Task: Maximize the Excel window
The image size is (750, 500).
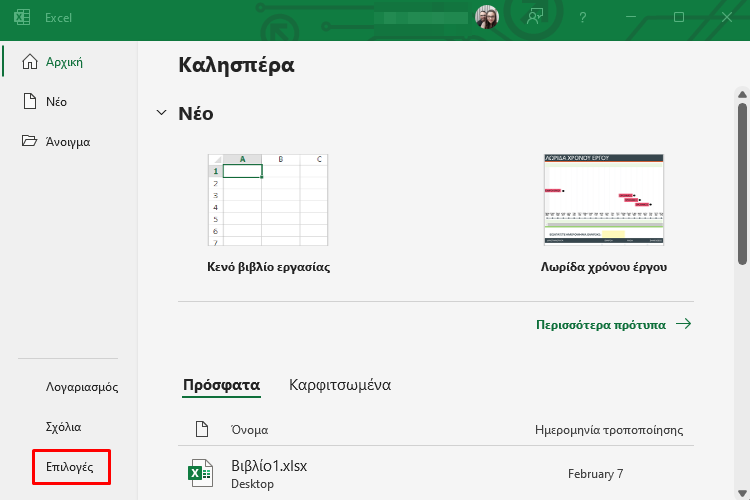Action: (679, 17)
